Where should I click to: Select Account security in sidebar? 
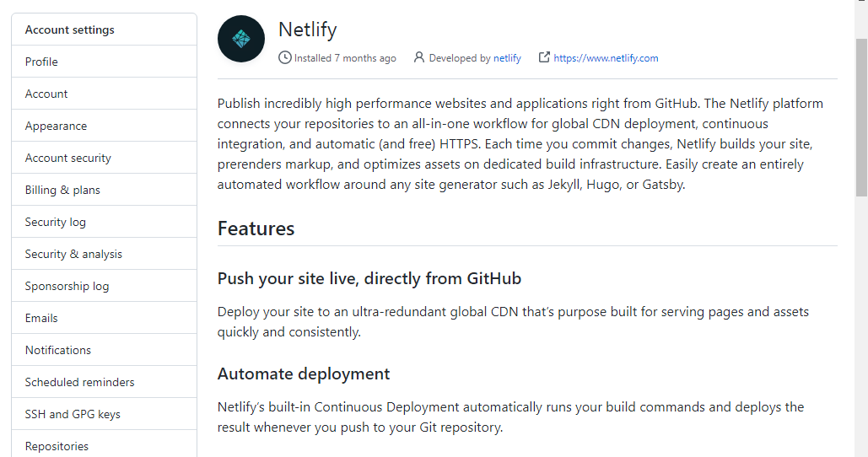point(104,158)
